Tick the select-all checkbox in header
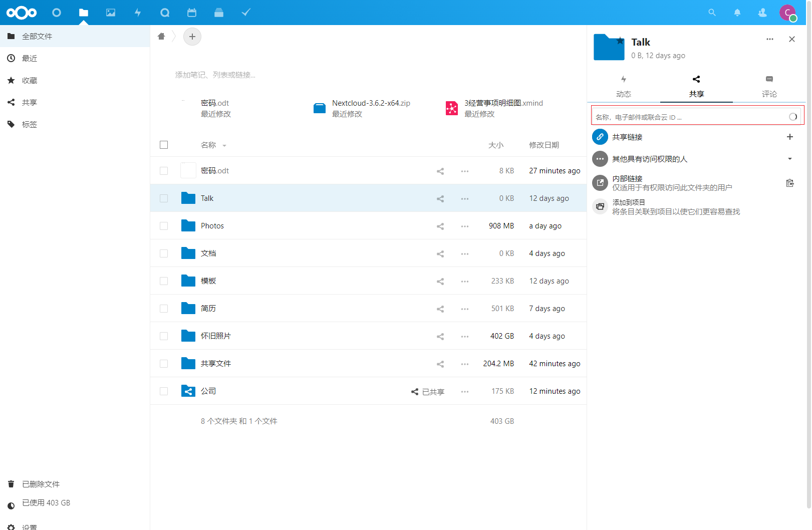This screenshot has width=812, height=530. pyautogui.click(x=164, y=145)
